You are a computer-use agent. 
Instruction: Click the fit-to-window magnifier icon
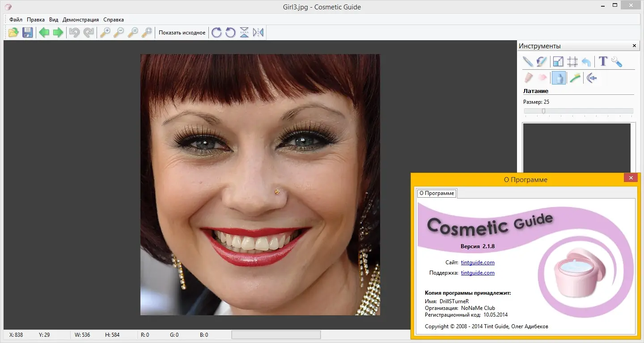coord(147,32)
